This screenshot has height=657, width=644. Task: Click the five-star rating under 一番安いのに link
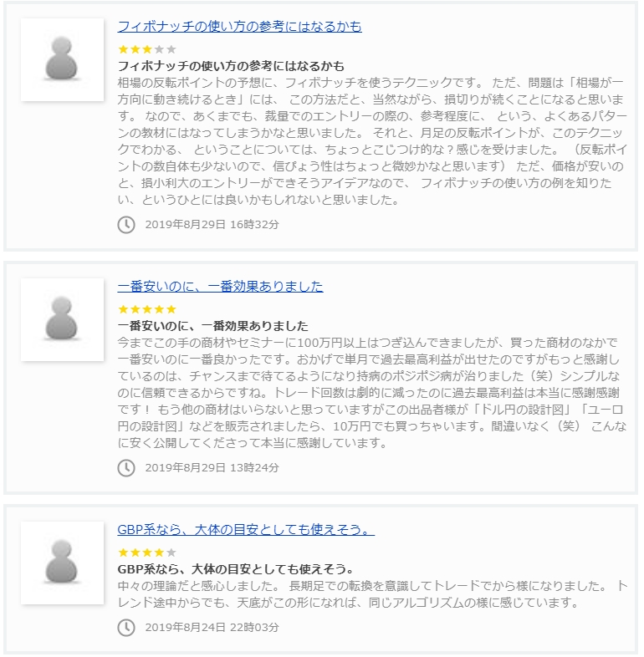click(x=147, y=309)
